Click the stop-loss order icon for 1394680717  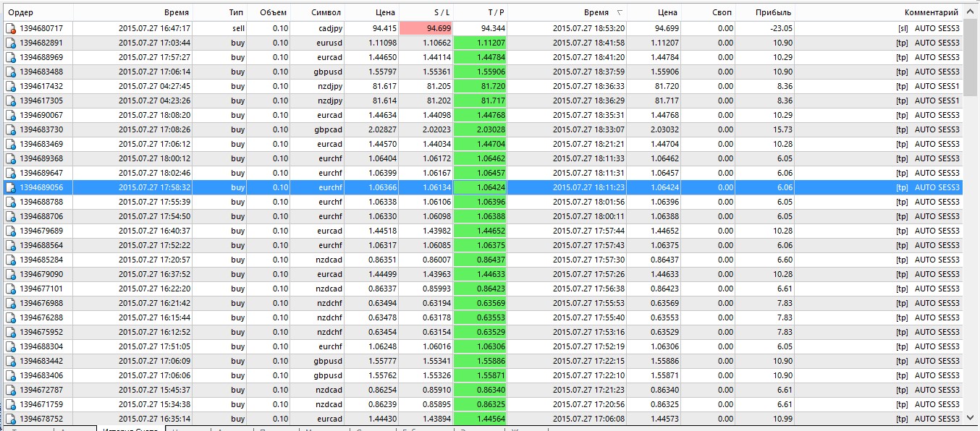pos(11,28)
